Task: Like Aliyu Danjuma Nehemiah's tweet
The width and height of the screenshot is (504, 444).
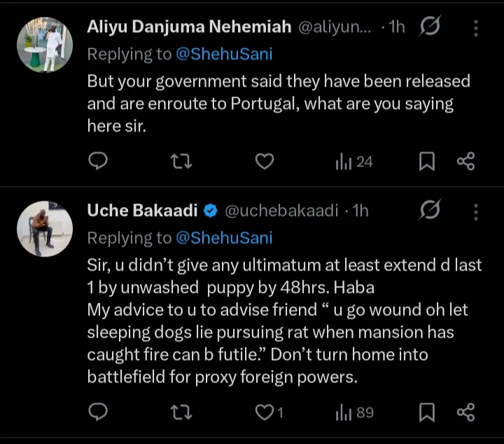Action: coord(264,162)
